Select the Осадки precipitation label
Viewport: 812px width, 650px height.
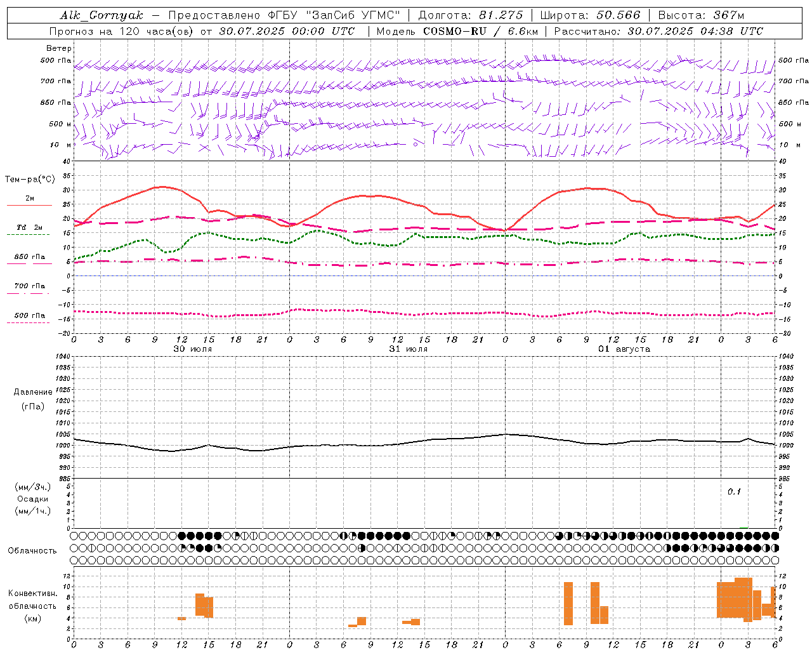pos(32,499)
